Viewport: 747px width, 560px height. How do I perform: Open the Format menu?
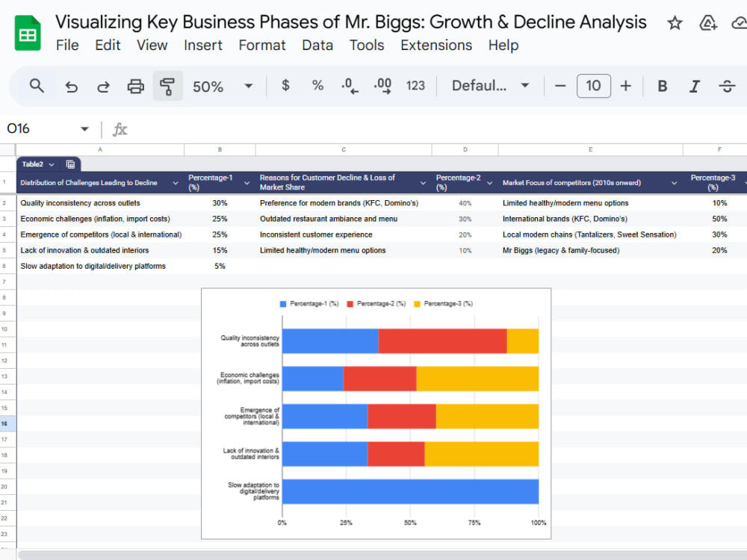coord(262,46)
